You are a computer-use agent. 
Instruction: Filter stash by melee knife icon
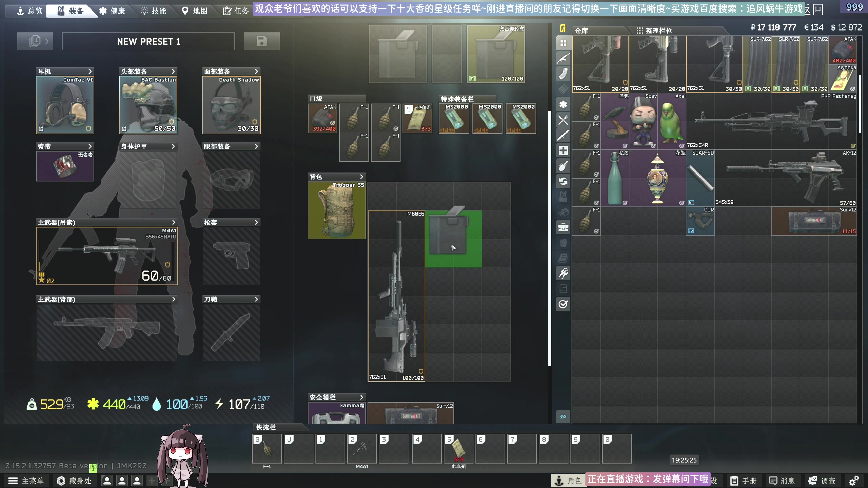(x=563, y=135)
